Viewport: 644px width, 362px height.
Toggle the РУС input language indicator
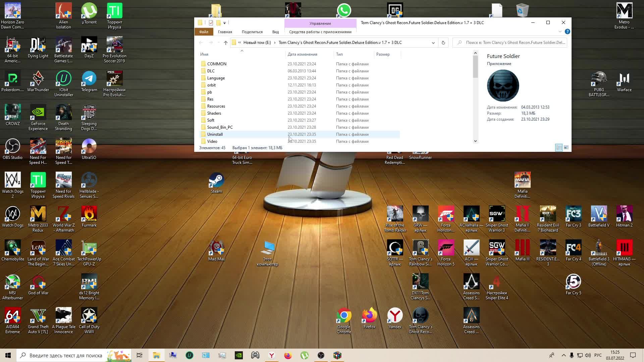coord(598,355)
